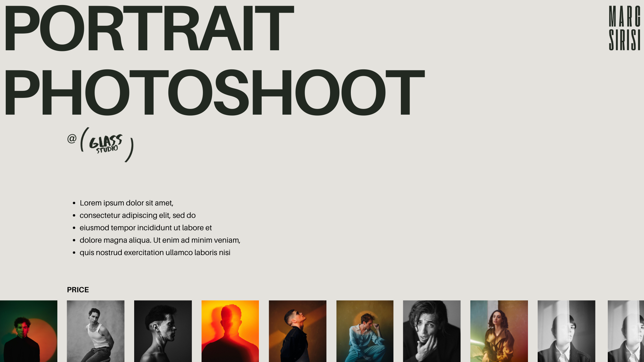Open the second-to-last black-and-white reflection thumbnail
The image size is (644, 362).
567,331
